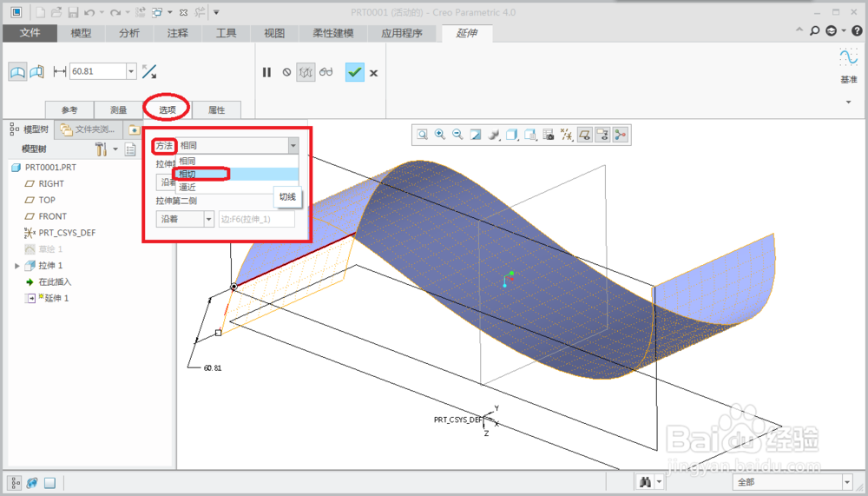Switch to 柔性建模 ribbon tab
The width and height of the screenshot is (868, 496).
(x=333, y=33)
